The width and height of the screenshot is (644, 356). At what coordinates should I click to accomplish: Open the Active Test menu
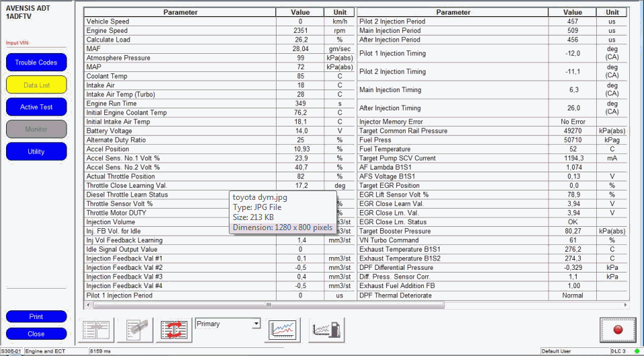pyautogui.click(x=36, y=107)
